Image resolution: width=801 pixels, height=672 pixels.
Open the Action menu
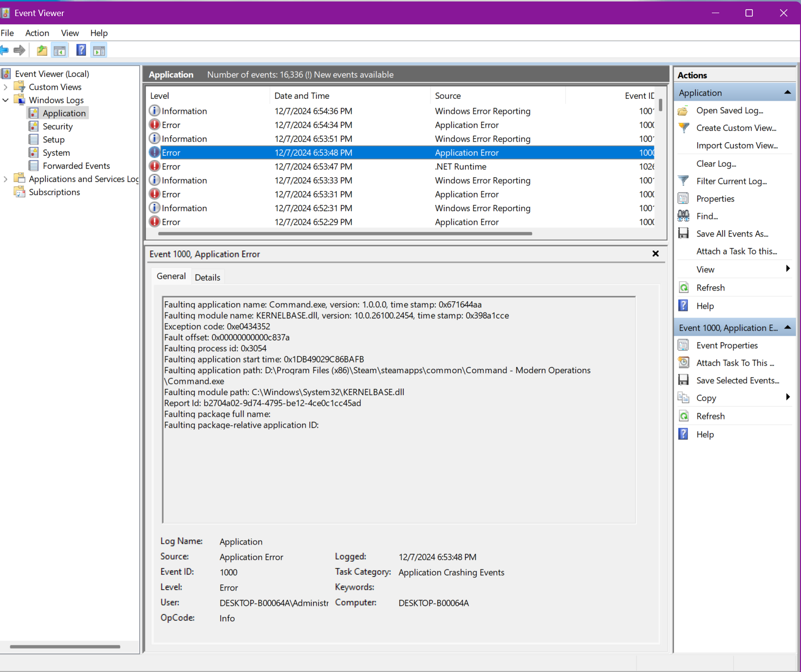[x=37, y=33]
